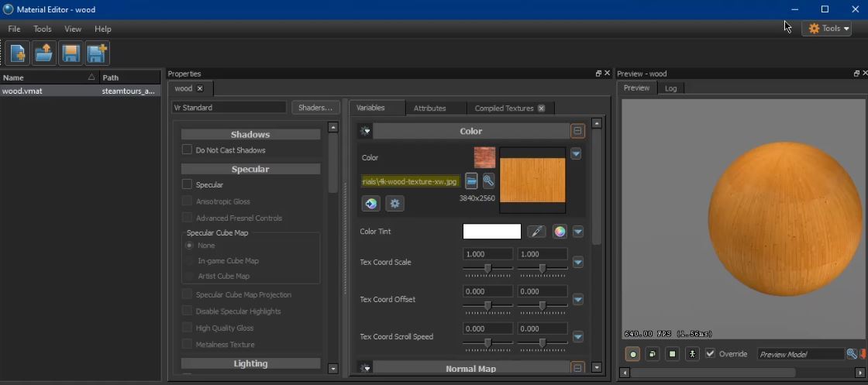Screen dimensions: 868x385
Task: Open the View menu
Action: [73, 29]
